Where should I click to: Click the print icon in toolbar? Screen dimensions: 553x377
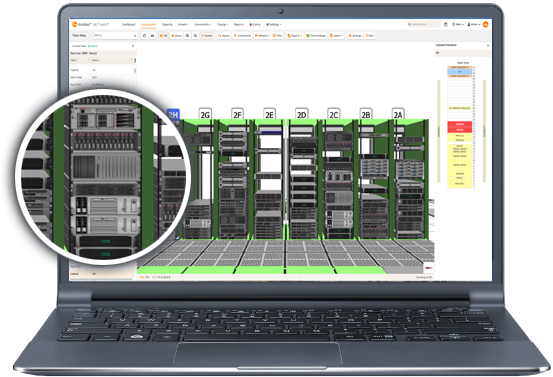pyautogui.click(x=152, y=36)
